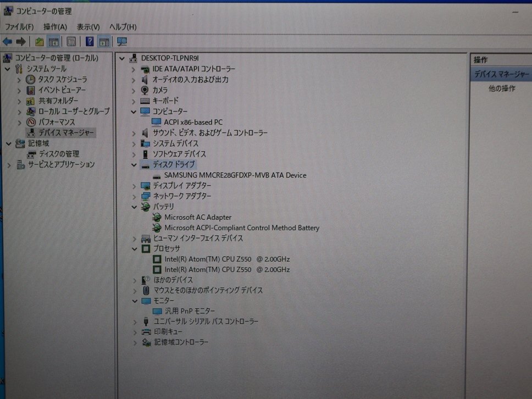
Task: Click the 汎用 PnP モニター icon
Action: pos(157,311)
